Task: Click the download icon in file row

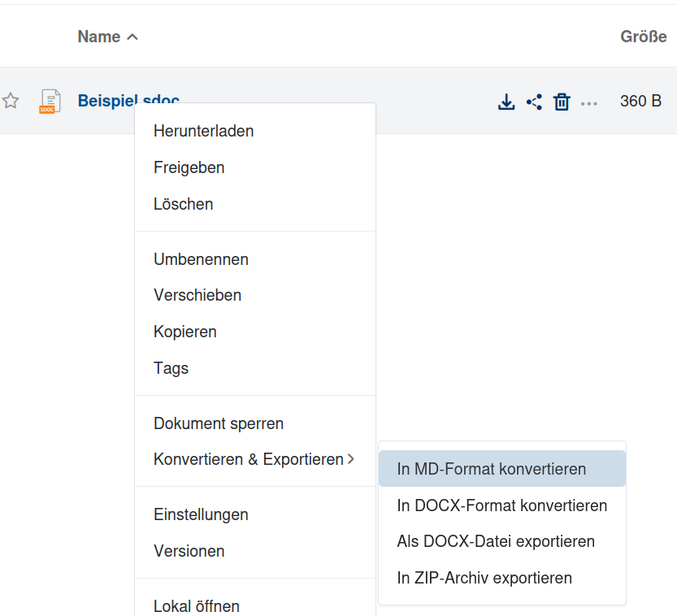Action: [x=506, y=102]
